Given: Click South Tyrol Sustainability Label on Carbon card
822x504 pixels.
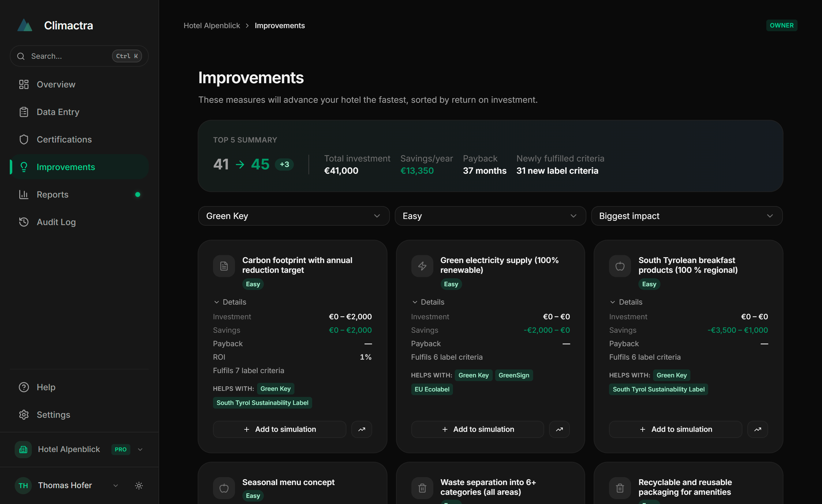Looking at the screenshot, I should tap(262, 403).
